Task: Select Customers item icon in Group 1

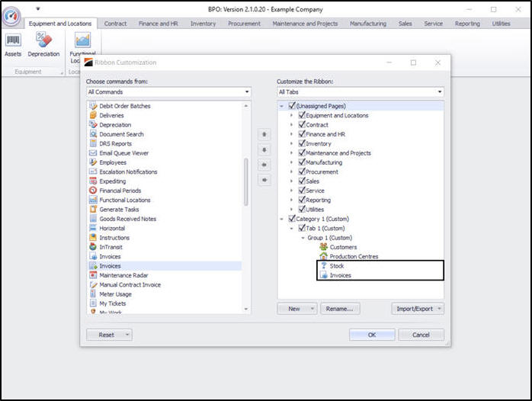Action: pyautogui.click(x=324, y=247)
